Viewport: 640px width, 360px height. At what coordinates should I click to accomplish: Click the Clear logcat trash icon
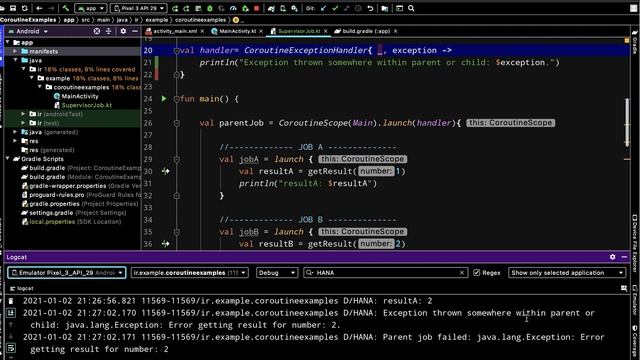point(11,301)
